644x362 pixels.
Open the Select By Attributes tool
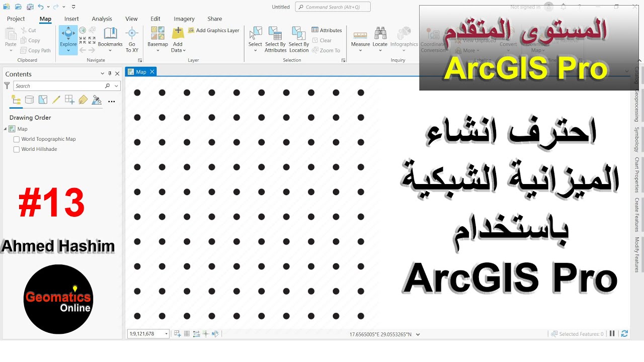(275, 40)
